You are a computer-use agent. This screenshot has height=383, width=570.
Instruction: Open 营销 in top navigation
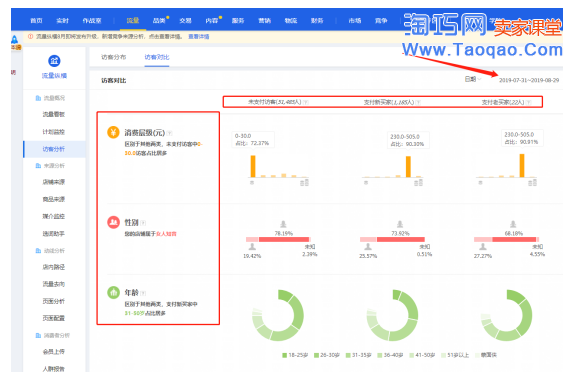(x=264, y=21)
